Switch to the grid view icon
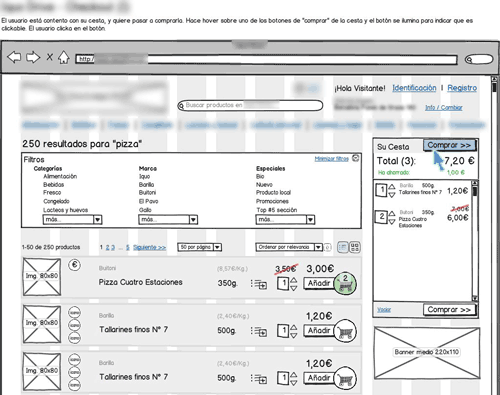The height and width of the screenshot is (395, 500). coord(355,247)
